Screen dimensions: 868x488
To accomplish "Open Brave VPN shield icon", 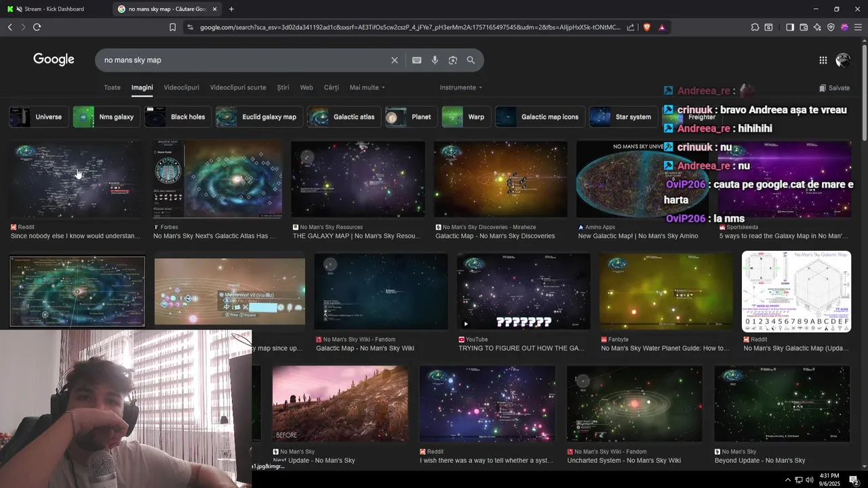I will tap(831, 27).
